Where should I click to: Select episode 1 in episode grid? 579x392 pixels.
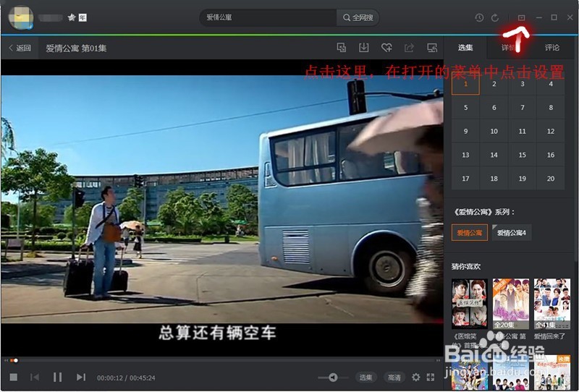click(465, 84)
